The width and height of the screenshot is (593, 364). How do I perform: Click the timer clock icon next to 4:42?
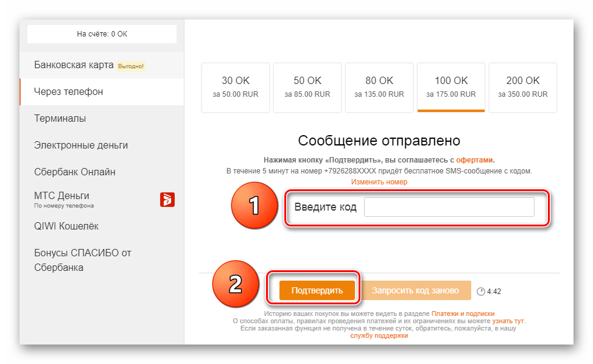481,292
